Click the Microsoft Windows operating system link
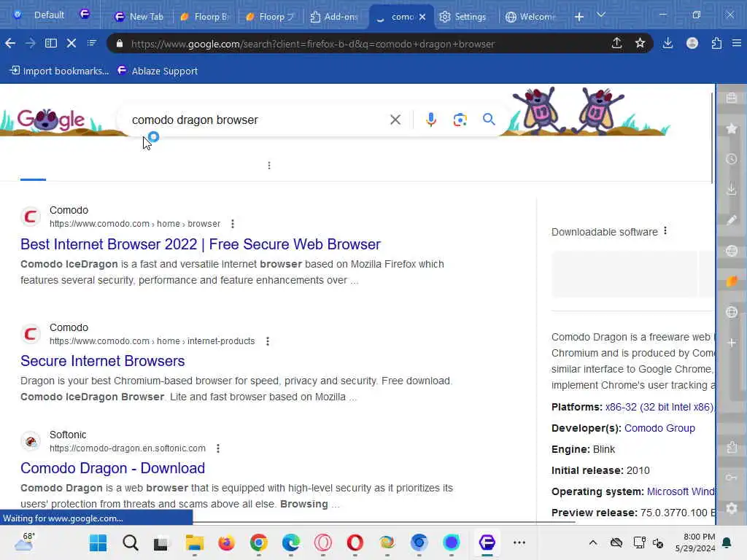The width and height of the screenshot is (747, 560). click(681, 491)
